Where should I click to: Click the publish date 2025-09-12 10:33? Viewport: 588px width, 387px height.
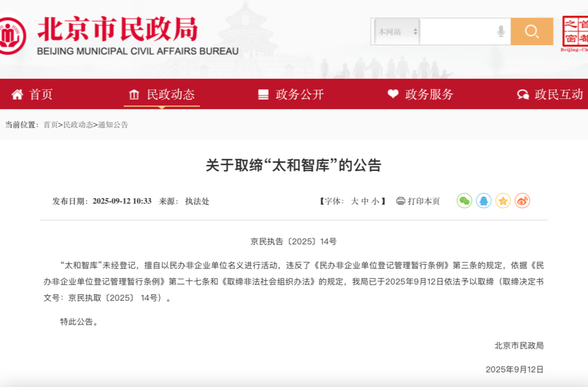[x=122, y=201]
